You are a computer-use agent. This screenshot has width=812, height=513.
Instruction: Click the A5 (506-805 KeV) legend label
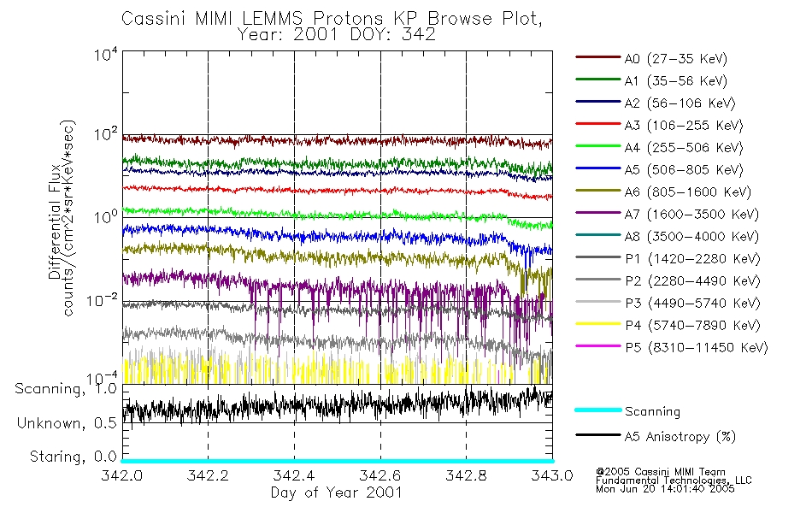tap(684, 170)
